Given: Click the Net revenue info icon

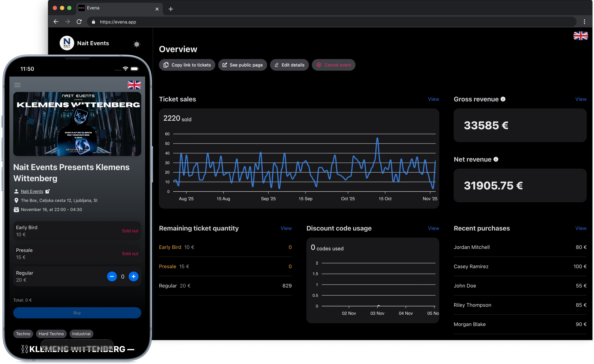Looking at the screenshot, I should 496,159.
